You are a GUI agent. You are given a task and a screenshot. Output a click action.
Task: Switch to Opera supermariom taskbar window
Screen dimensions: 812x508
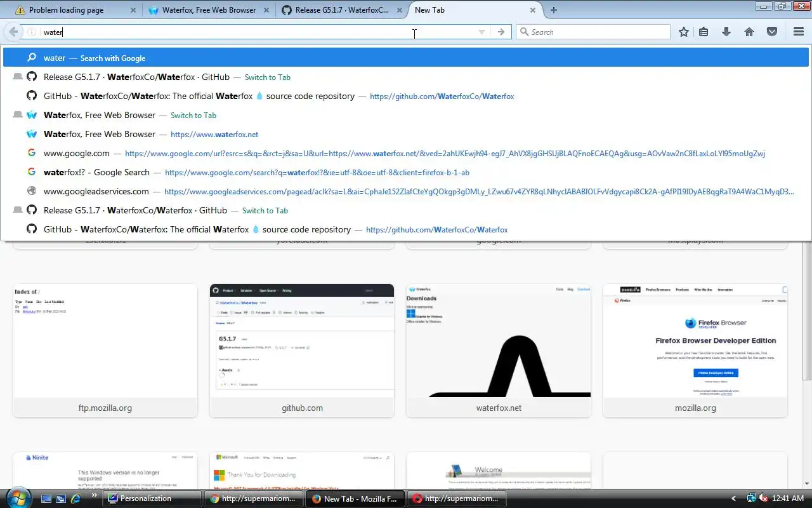[x=457, y=498]
